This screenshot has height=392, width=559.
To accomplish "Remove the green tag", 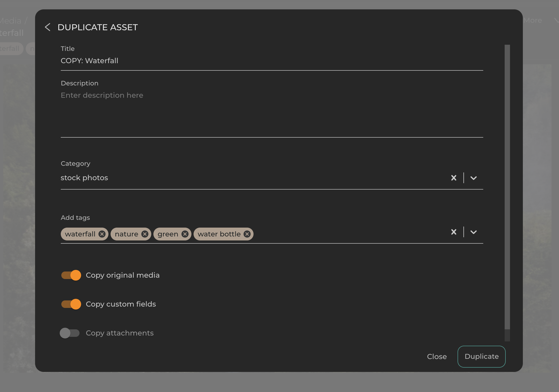I will coord(185,234).
